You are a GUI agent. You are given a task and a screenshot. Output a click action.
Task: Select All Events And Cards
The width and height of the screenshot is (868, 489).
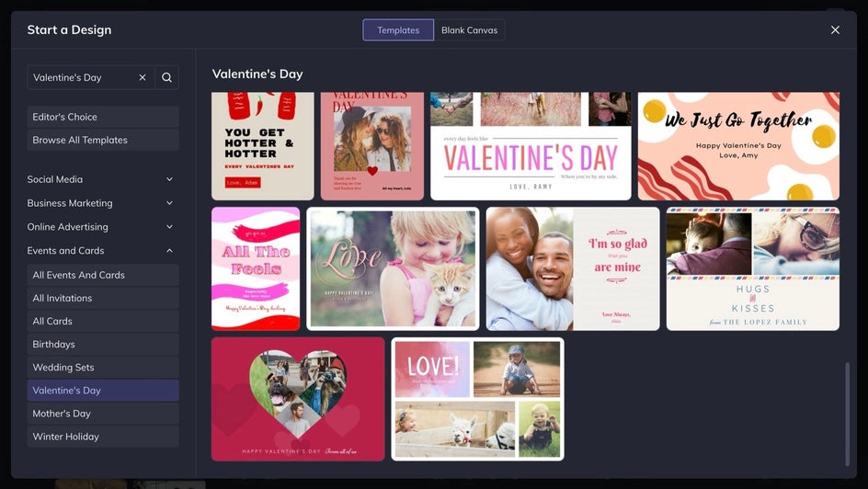point(103,275)
